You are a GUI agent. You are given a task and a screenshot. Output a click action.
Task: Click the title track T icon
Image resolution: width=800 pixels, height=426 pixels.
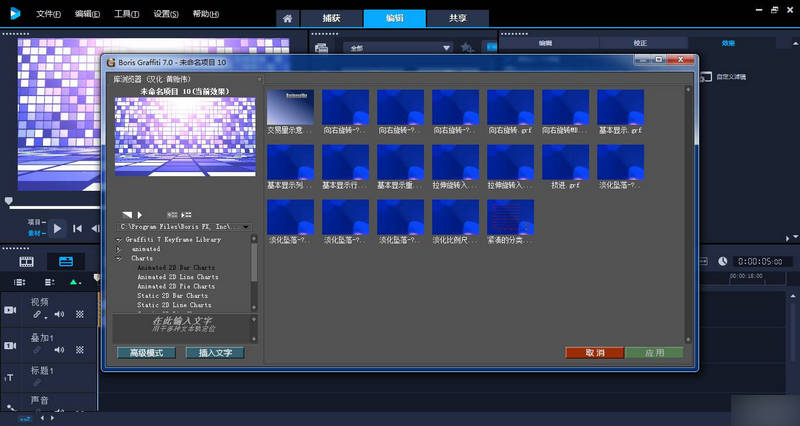[10, 377]
